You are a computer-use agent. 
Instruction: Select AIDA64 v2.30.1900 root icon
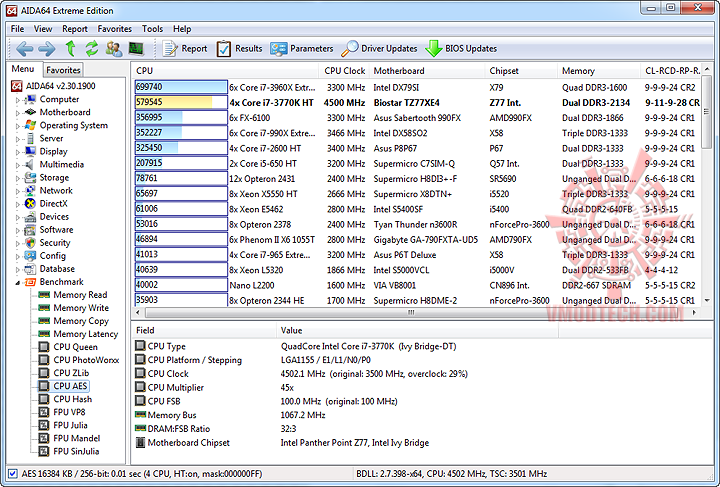click(x=17, y=86)
